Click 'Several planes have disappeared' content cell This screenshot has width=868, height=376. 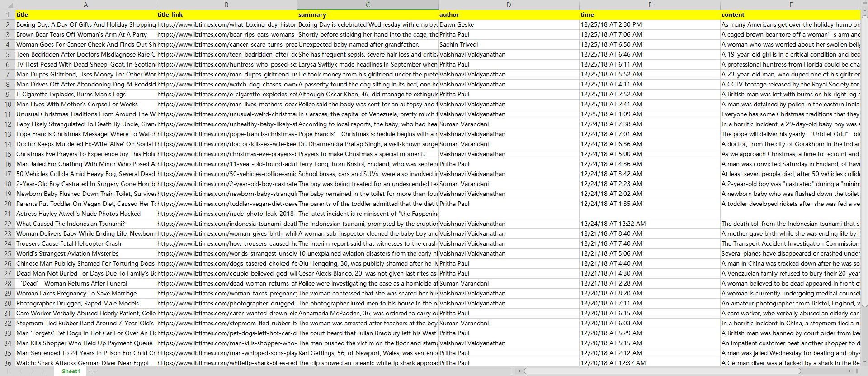click(791, 253)
